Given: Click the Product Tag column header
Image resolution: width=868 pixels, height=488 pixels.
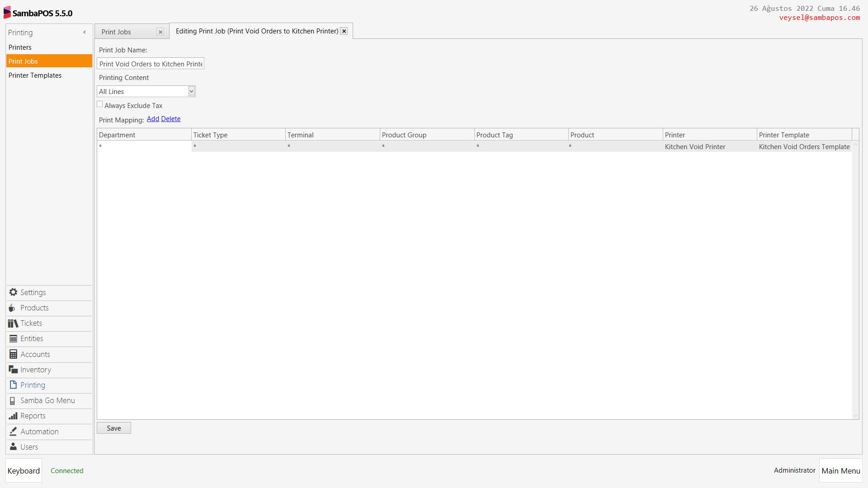Looking at the screenshot, I should click(521, 135).
